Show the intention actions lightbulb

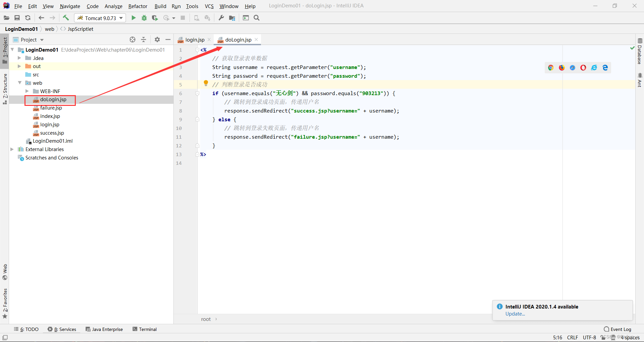(x=206, y=83)
